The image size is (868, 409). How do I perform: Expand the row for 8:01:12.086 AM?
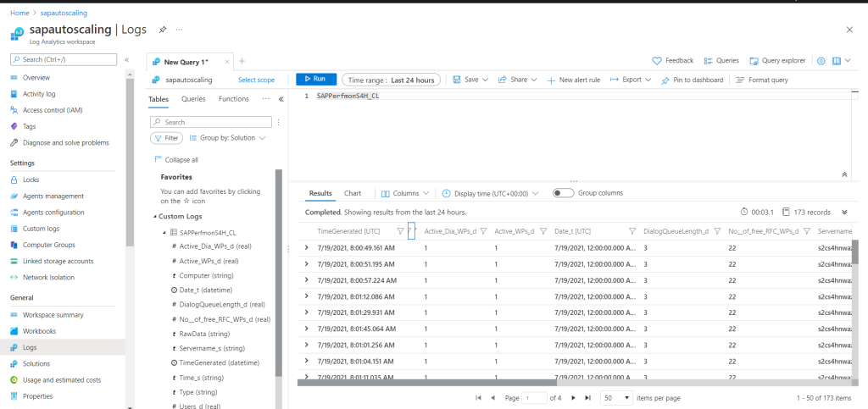(x=307, y=297)
